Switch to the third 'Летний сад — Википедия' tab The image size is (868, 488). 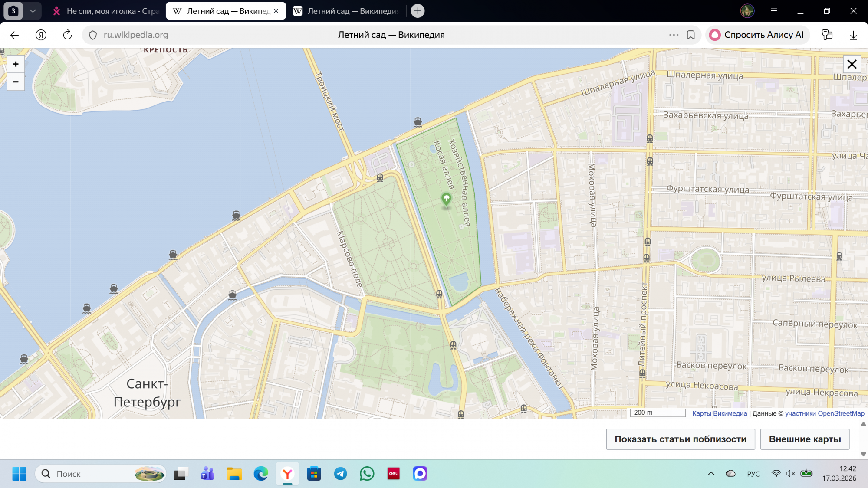click(x=346, y=11)
